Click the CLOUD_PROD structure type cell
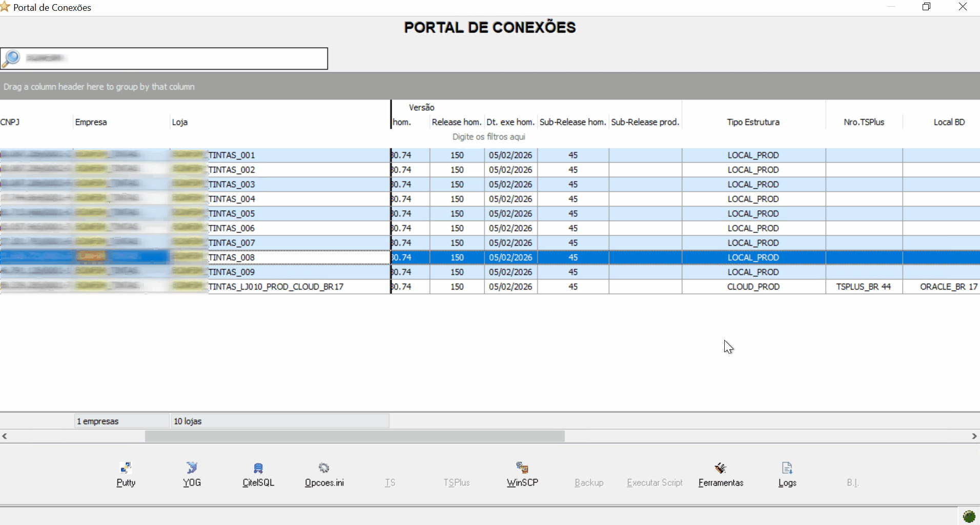Image resolution: width=980 pixels, height=525 pixels. coord(753,287)
